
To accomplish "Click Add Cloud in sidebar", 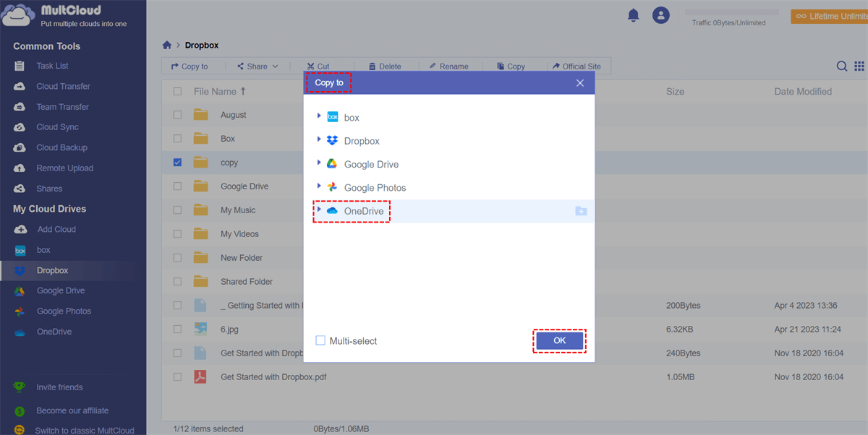I will click(x=56, y=229).
